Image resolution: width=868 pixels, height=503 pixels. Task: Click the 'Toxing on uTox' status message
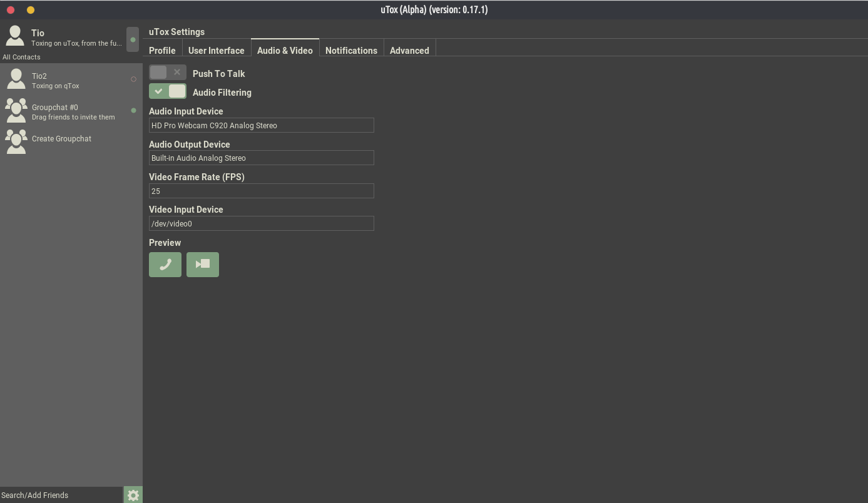(x=76, y=43)
